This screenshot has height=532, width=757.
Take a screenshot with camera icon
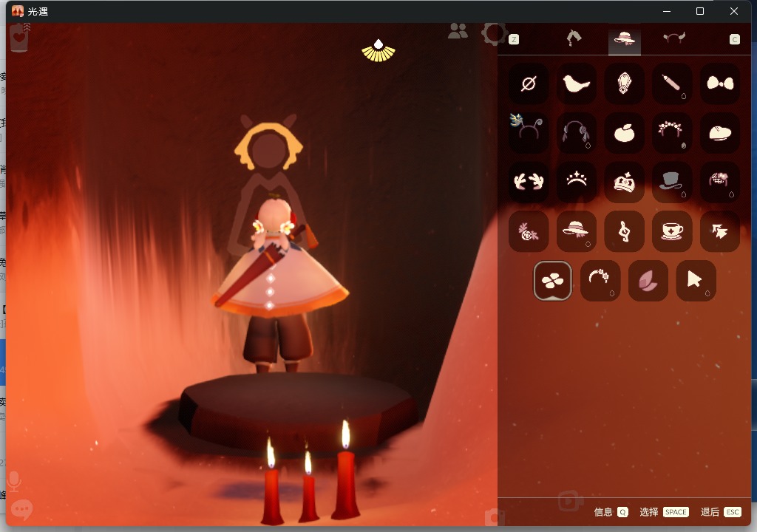pos(493,517)
